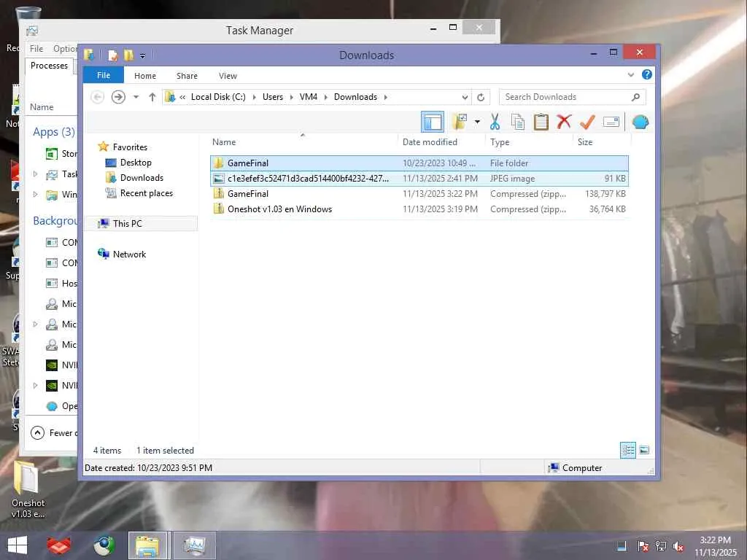Click the Search Downloads field
The height and width of the screenshot is (560, 747).
click(x=565, y=97)
